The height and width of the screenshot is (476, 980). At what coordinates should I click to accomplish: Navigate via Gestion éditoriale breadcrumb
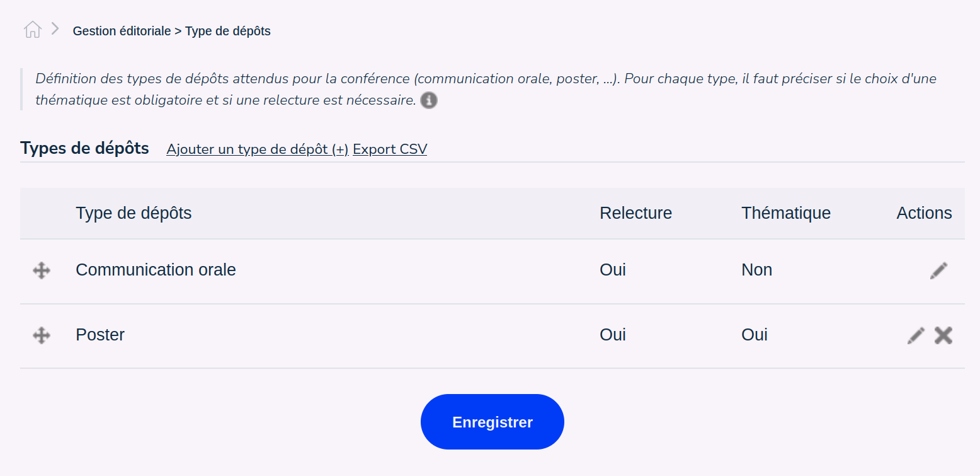click(x=123, y=30)
